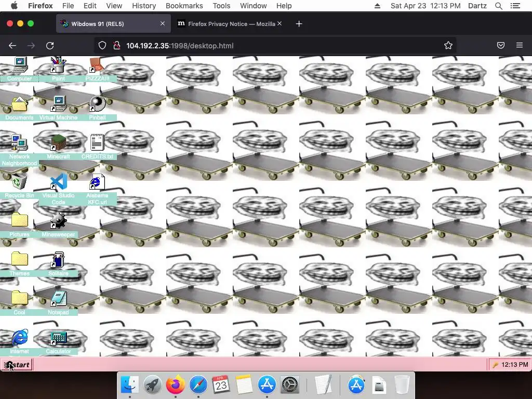Open the Tools menu
Viewport: 532px width, 399px height.
(x=221, y=6)
